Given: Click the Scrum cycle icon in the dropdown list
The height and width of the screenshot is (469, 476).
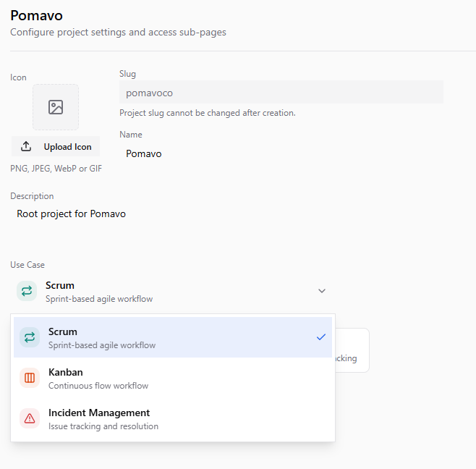Looking at the screenshot, I should [x=30, y=337].
